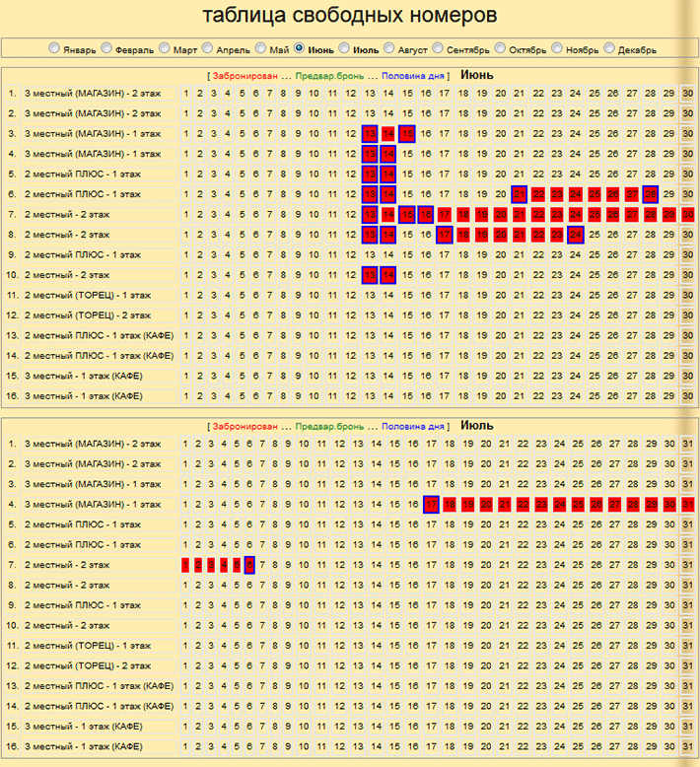Image resolution: width=700 pixels, height=767 pixels.
Task: Click red day 14 in June row 3
Action: click(x=388, y=133)
